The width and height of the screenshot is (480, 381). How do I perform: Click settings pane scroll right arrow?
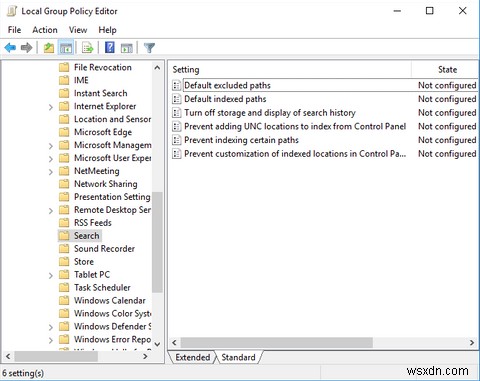point(472,342)
